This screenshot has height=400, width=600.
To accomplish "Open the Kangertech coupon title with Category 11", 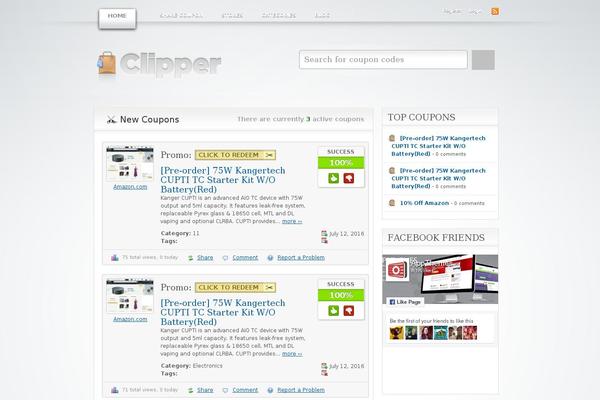I will tap(223, 180).
